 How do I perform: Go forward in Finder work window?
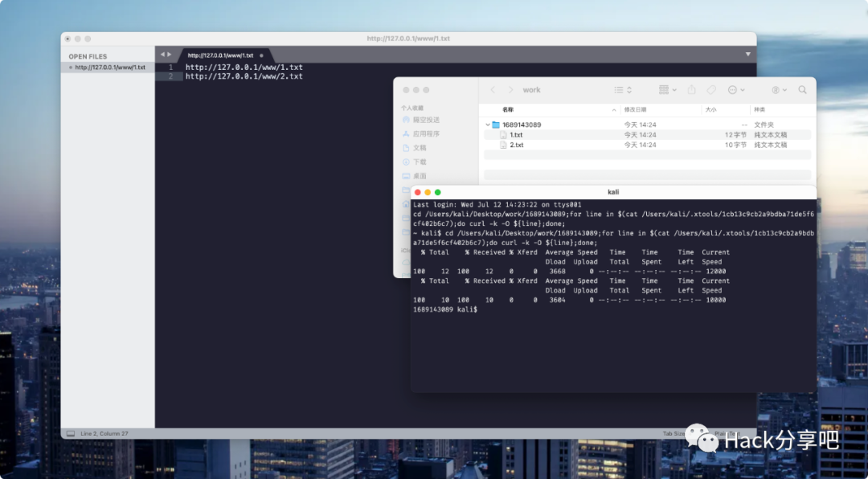[x=510, y=90]
